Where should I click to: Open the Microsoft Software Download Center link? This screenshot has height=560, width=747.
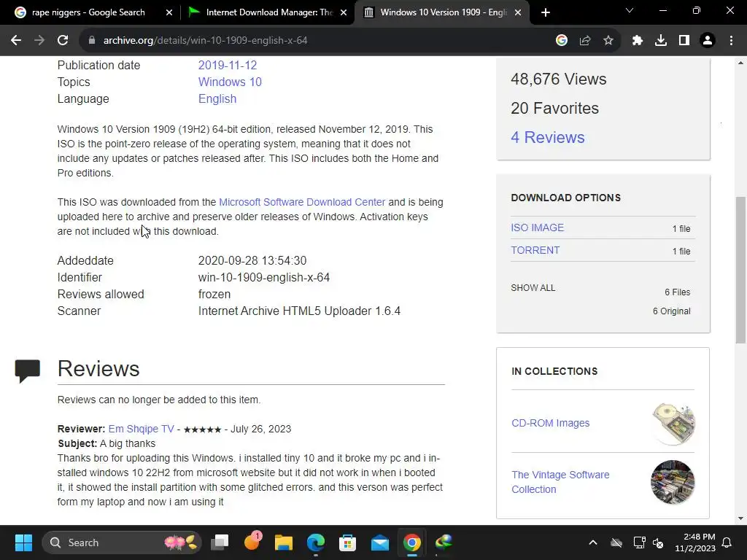[302, 202]
